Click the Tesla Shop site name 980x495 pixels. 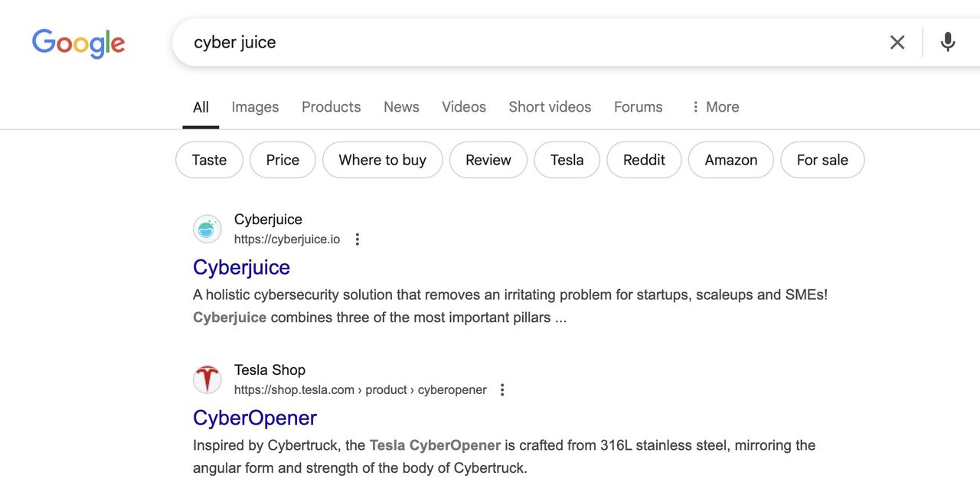click(269, 370)
